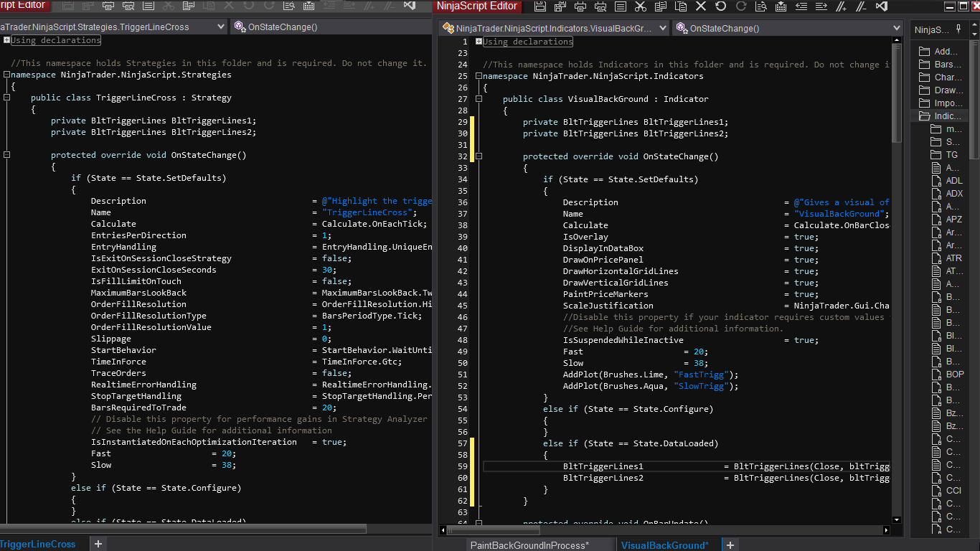Open the Indic... folder in NinjaScript Explorer
980x551 pixels.
pos(947,116)
